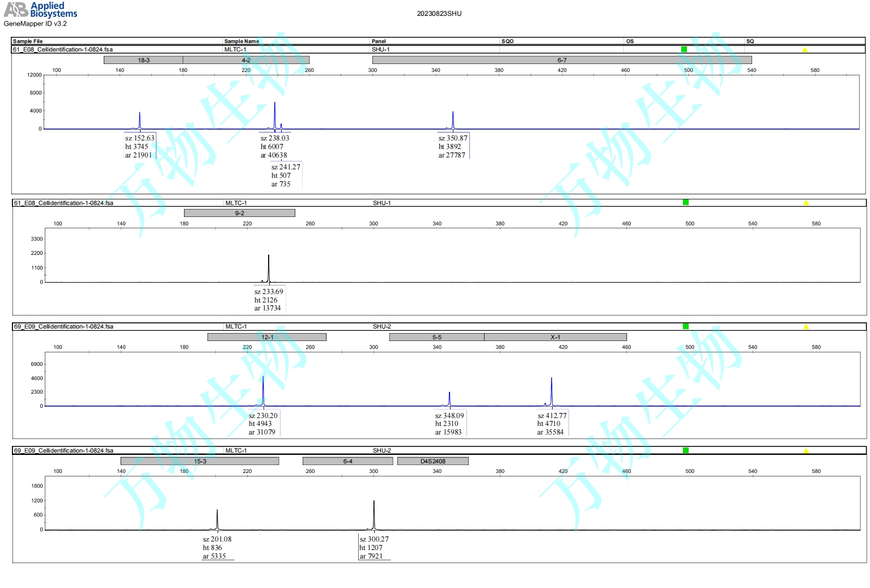Click the Sample File column header
870x588 pixels.
[28, 41]
